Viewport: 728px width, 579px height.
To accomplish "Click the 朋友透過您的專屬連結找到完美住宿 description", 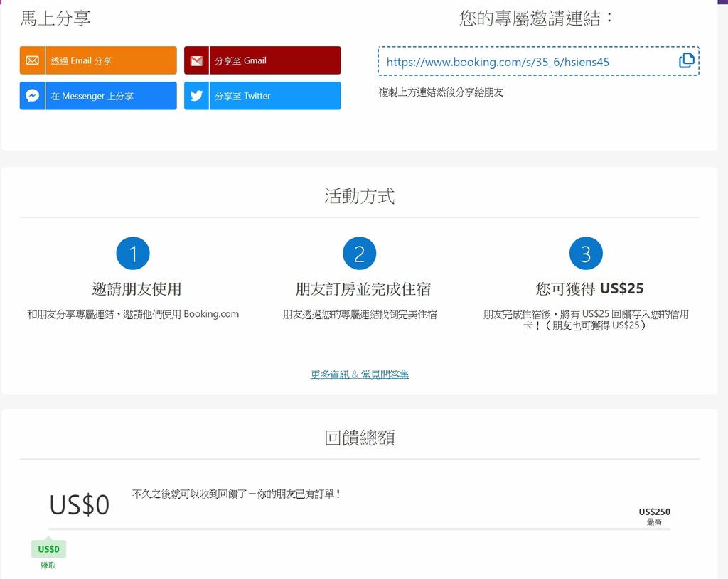I will coord(360,314).
